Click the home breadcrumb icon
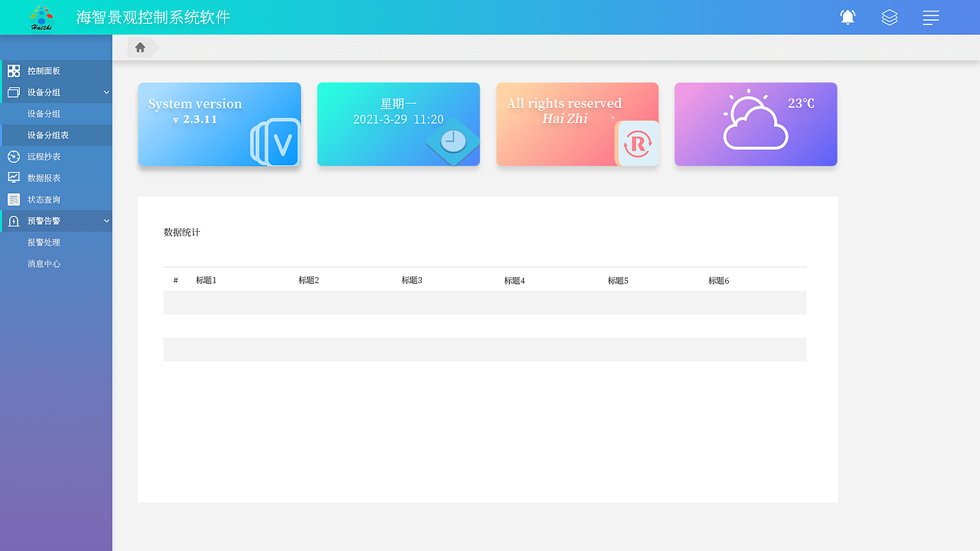Screen dimensions: 980x551 point(140,47)
